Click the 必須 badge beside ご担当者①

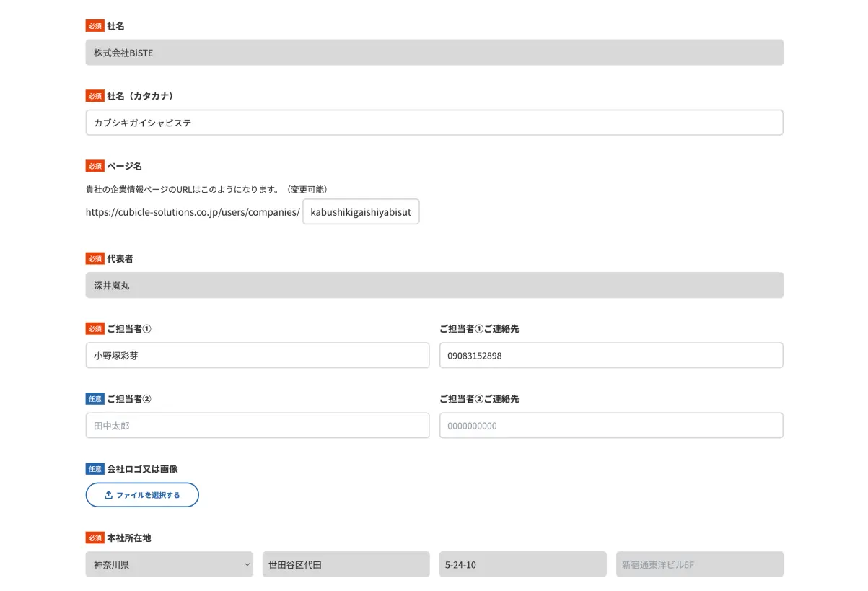click(x=95, y=328)
